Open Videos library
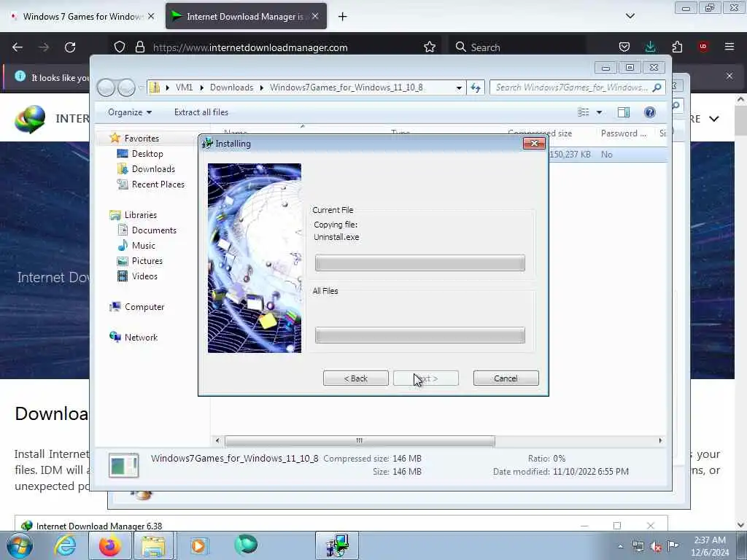Viewport: 747px width, 560px height. [144, 276]
